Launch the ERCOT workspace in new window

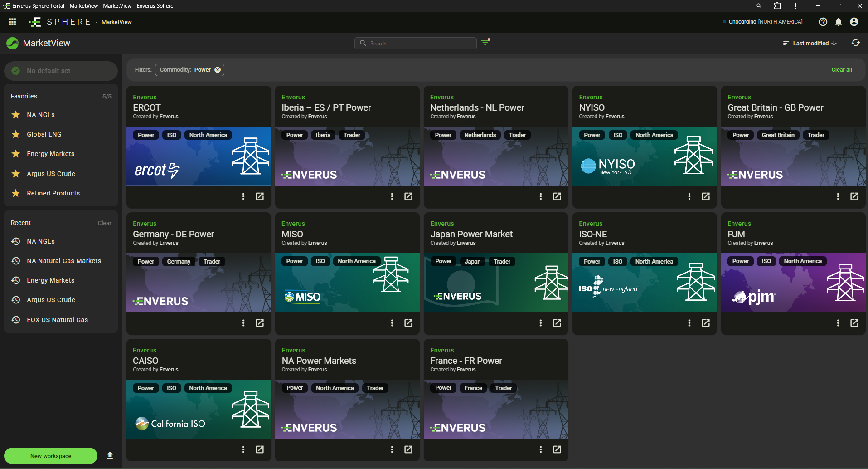[x=260, y=196]
